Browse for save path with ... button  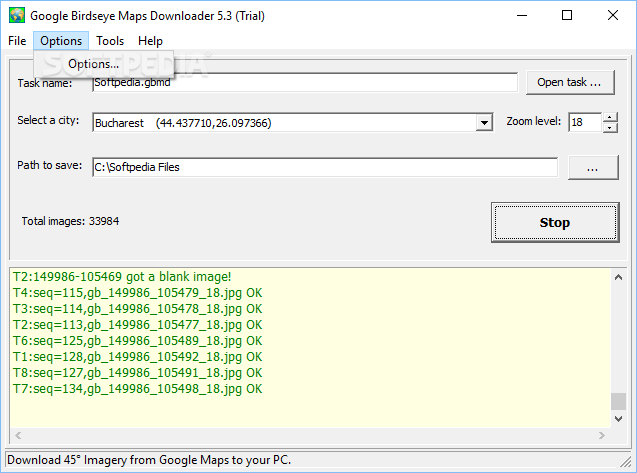593,167
